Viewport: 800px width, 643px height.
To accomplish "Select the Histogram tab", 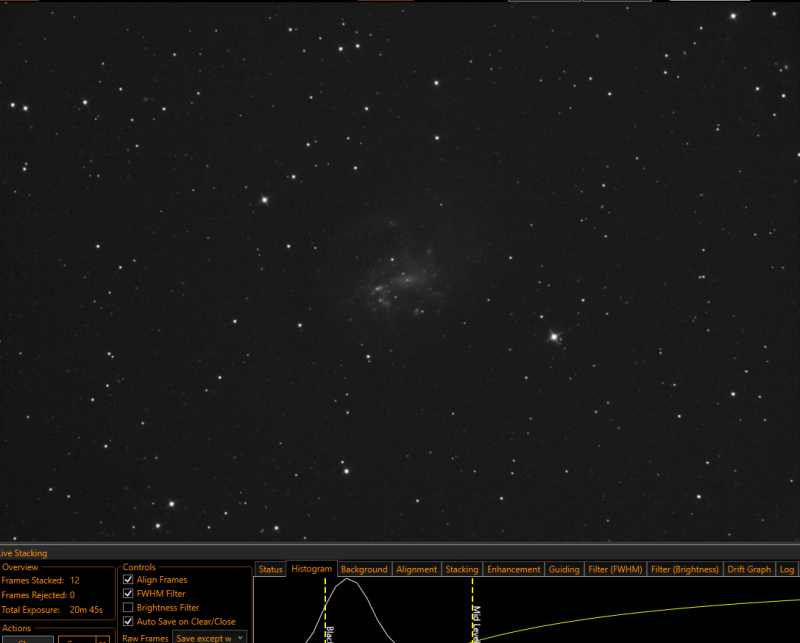I will tap(311, 568).
